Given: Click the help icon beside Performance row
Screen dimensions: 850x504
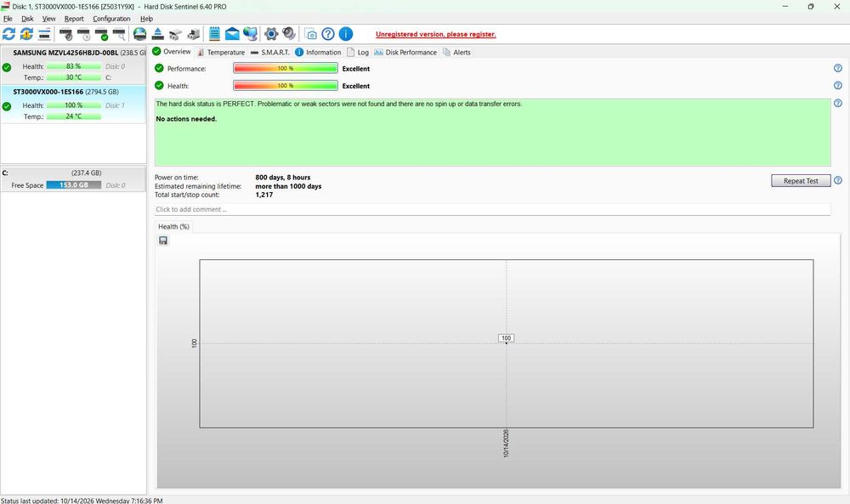Looking at the screenshot, I should 837,68.
